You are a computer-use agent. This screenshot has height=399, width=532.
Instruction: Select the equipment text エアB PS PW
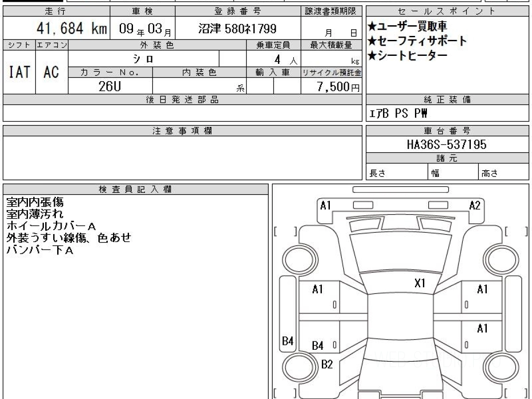click(x=398, y=113)
